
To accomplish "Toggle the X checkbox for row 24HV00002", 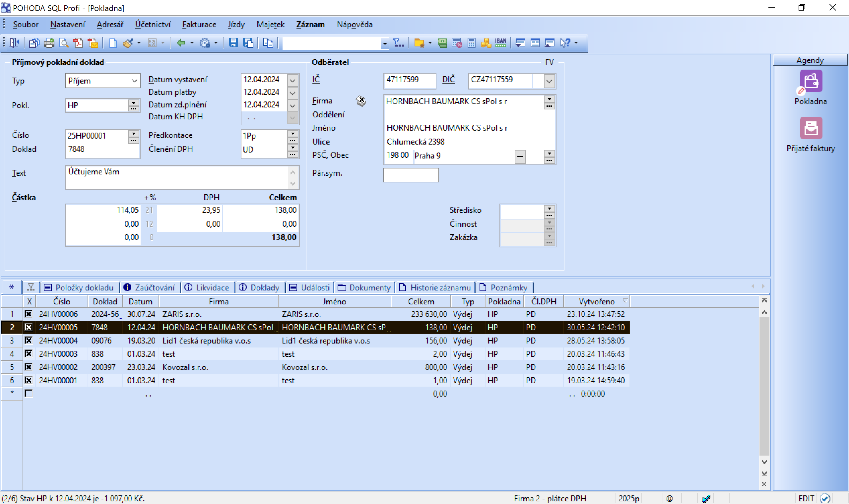I will tap(29, 367).
